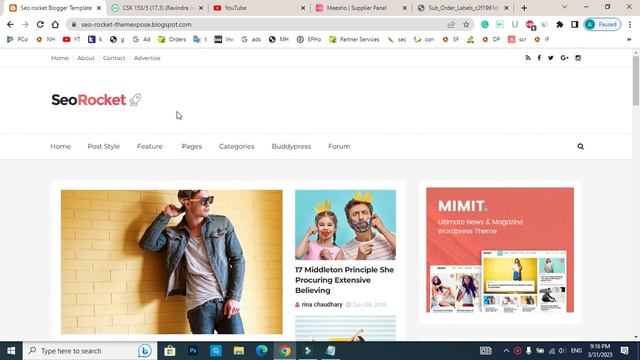
Task: Open the Feature menu
Action: click(150, 146)
